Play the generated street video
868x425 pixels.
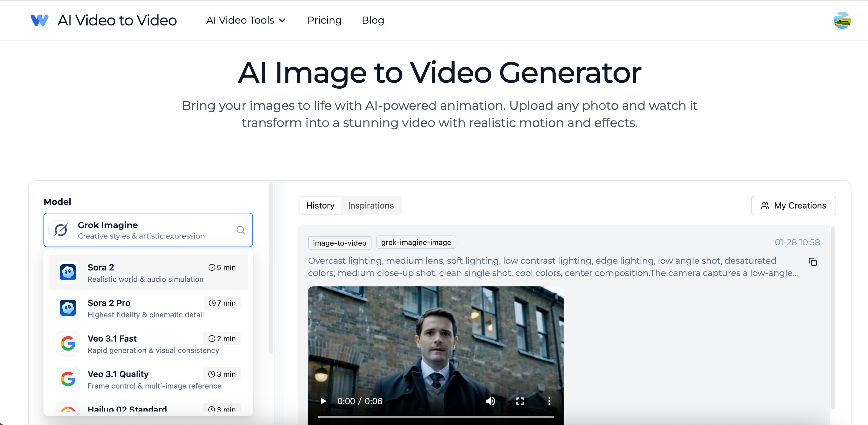(x=323, y=401)
